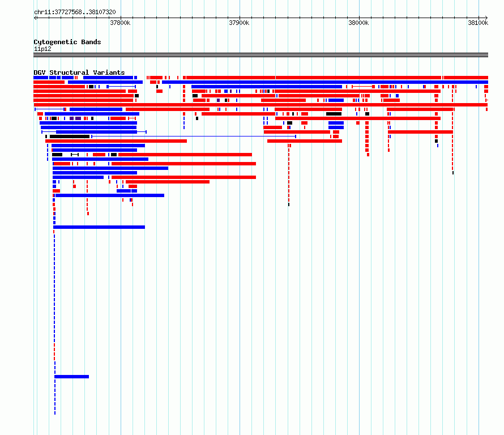Image resolution: width=504 pixels, height=435 pixels.
Task: Click the black variant bar left of 38000k
Action: [x=334, y=114]
